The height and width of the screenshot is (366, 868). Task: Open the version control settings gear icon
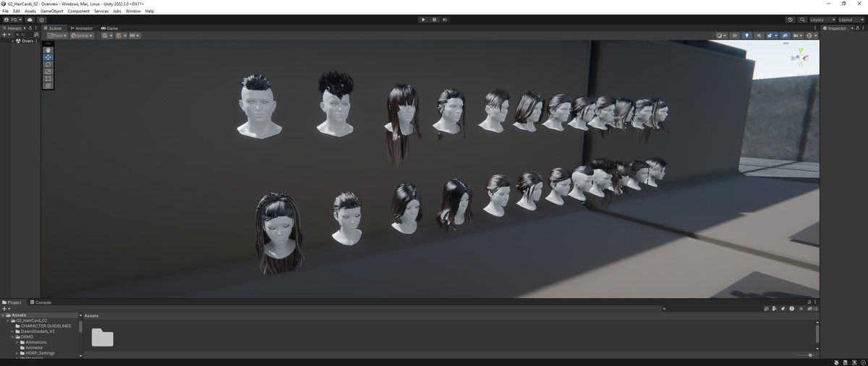[42, 20]
